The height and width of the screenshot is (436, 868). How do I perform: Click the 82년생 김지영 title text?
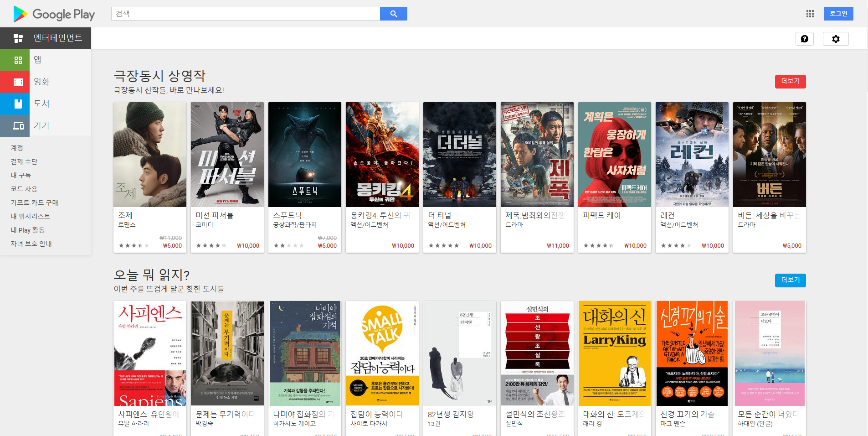[x=451, y=414]
